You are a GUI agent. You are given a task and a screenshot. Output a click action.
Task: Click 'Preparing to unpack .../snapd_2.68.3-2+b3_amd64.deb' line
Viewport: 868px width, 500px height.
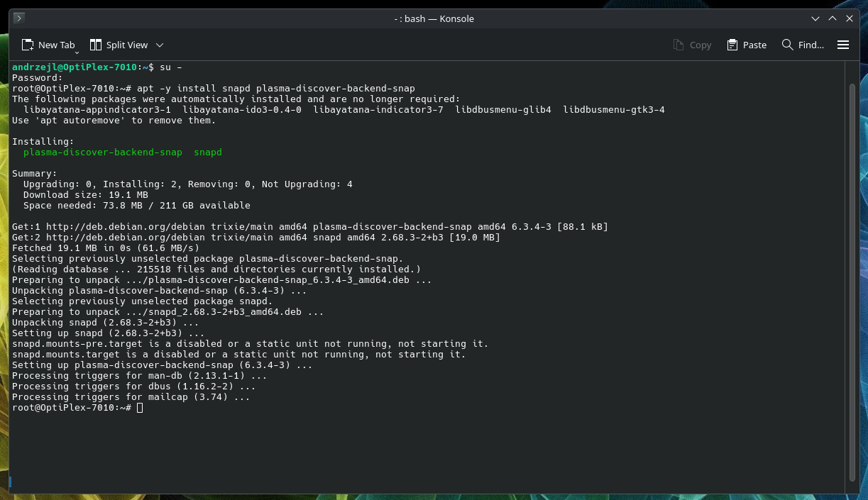click(168, 311)
